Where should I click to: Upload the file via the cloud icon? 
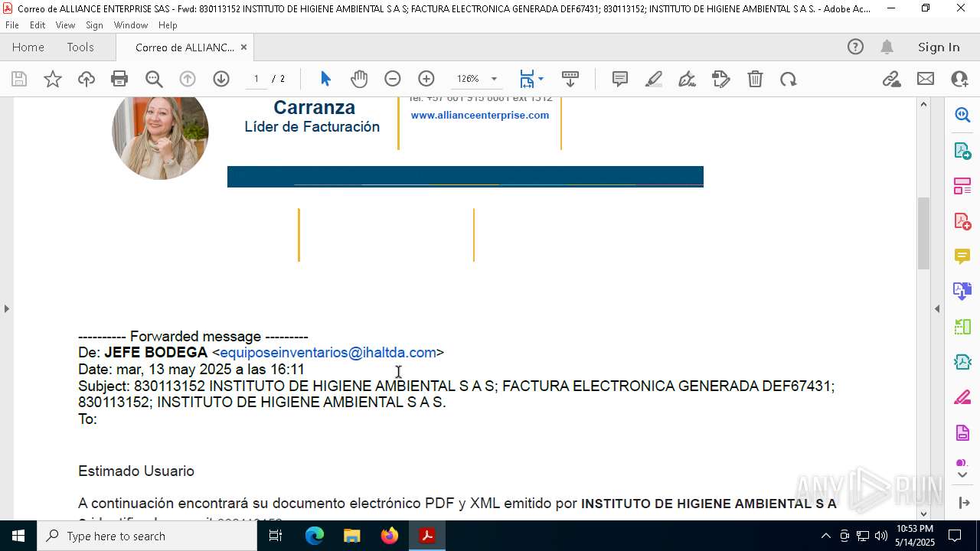coord(87,79)
